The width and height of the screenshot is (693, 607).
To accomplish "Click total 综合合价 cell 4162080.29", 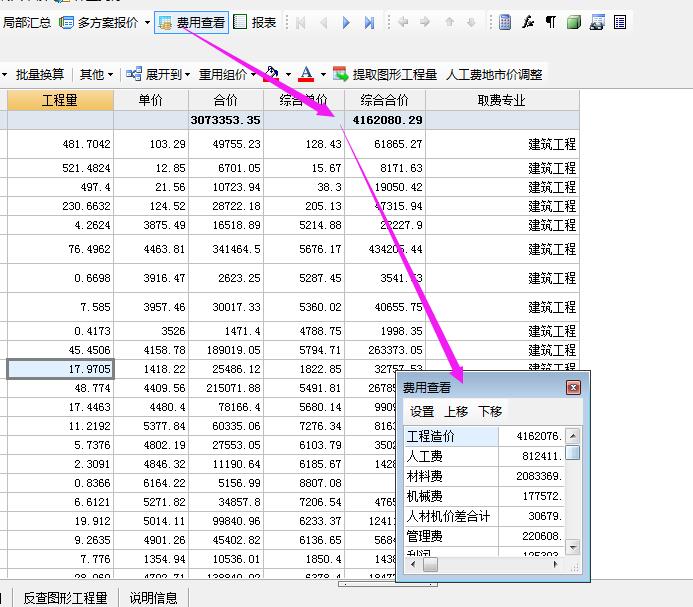I will click(385, 120).
